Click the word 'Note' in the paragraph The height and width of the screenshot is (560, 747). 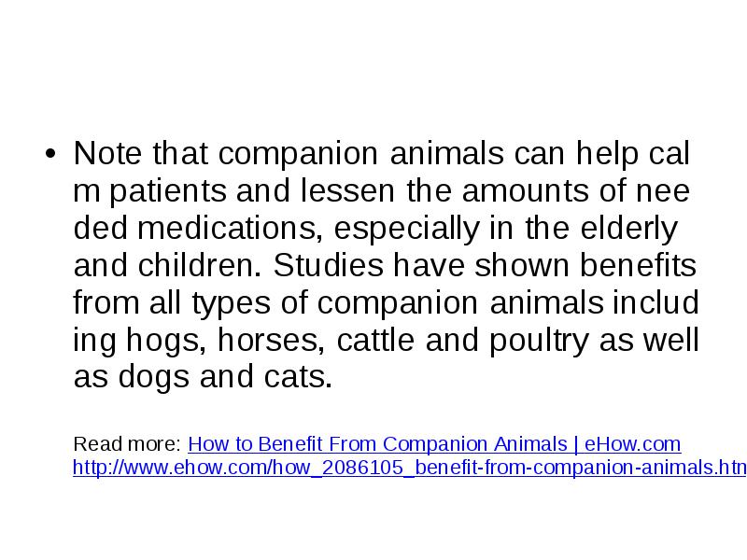(x=107, y=153)
